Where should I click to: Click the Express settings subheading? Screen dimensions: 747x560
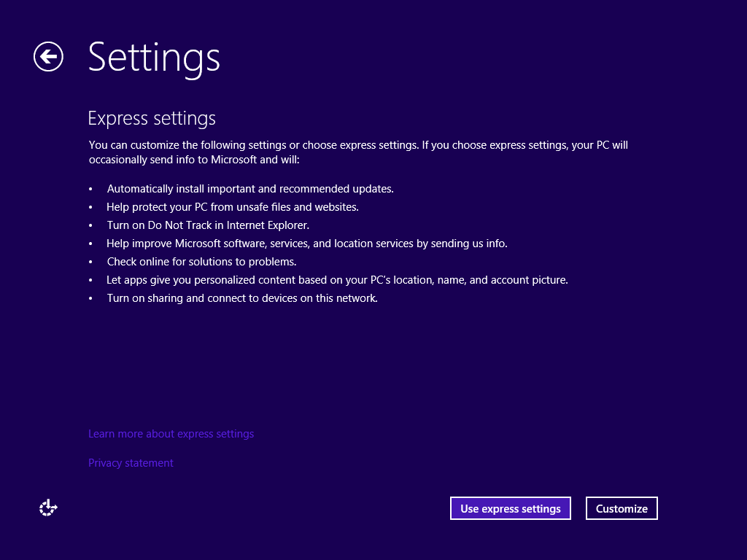[152, 118]
